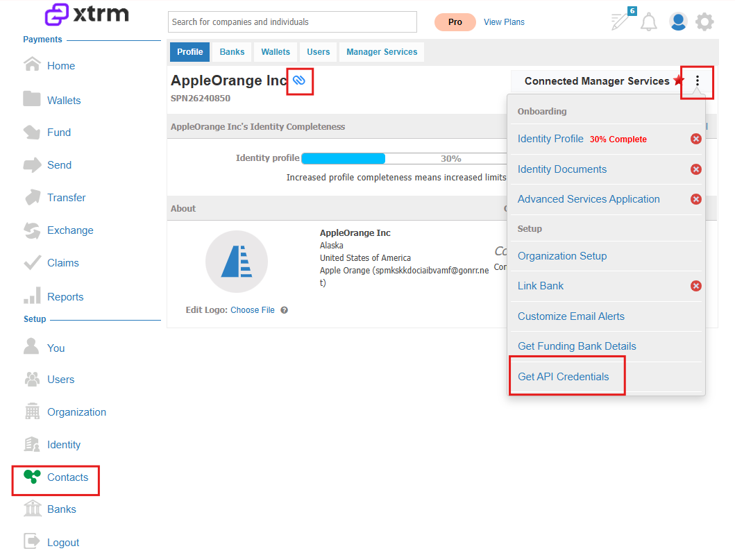Open the View Plans link

504,22
